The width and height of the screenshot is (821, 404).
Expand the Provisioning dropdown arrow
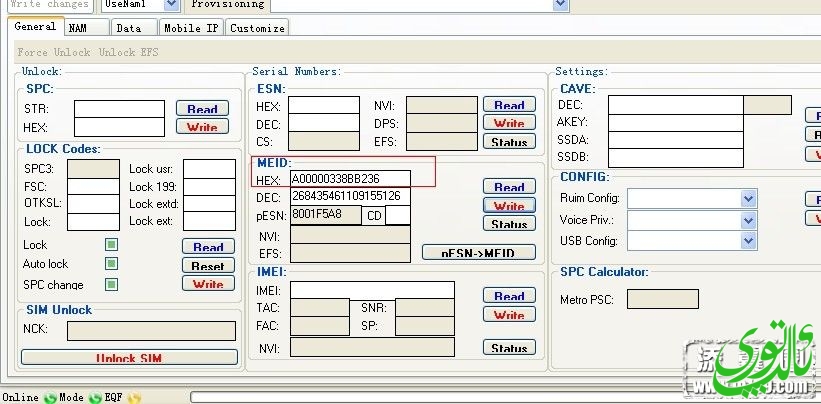tap(560, 5)
